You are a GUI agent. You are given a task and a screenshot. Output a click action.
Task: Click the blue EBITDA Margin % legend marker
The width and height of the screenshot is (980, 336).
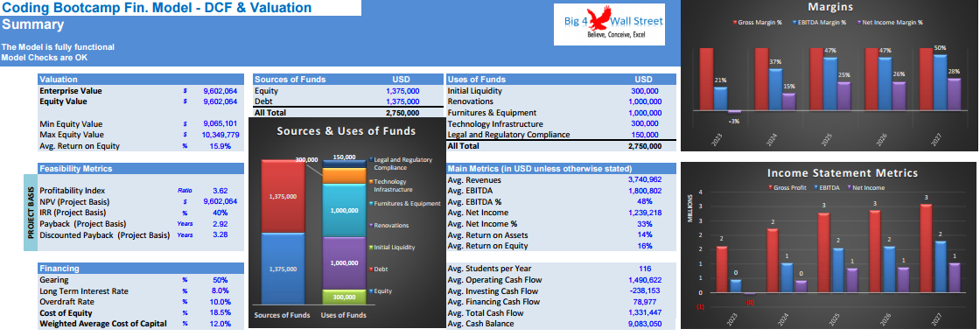[x=795, y=22]
